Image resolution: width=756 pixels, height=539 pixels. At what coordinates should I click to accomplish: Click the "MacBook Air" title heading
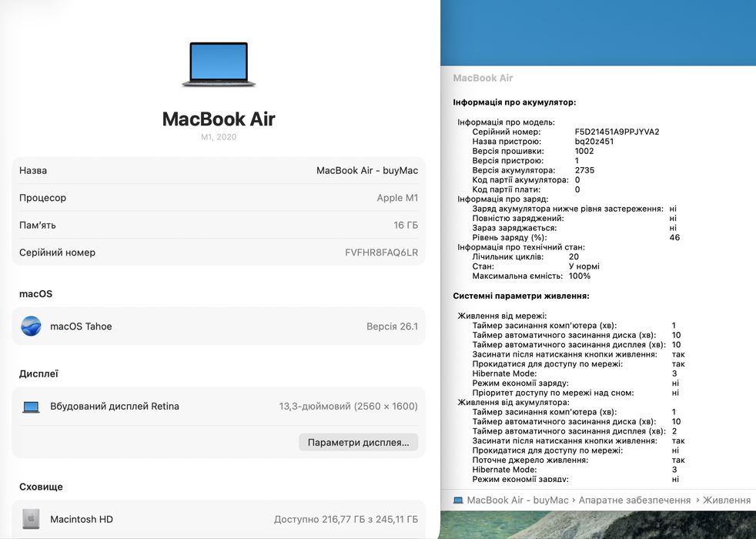[x=219, y=119]
